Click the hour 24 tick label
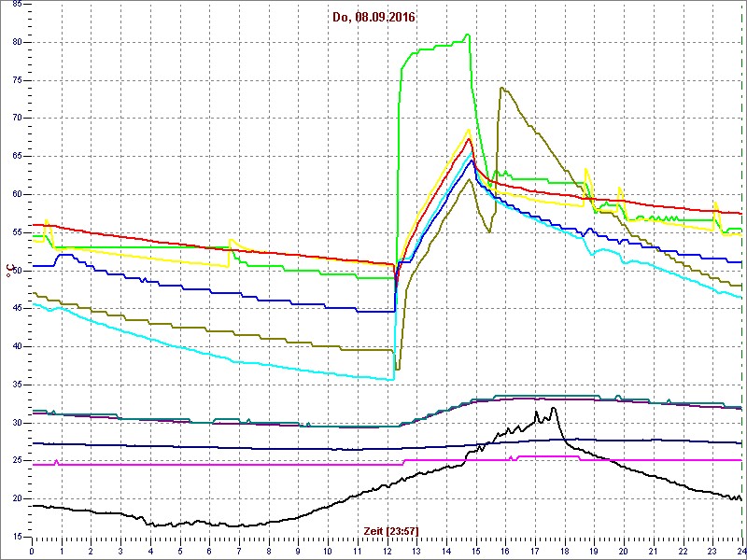747x560 pixels. 740,551
